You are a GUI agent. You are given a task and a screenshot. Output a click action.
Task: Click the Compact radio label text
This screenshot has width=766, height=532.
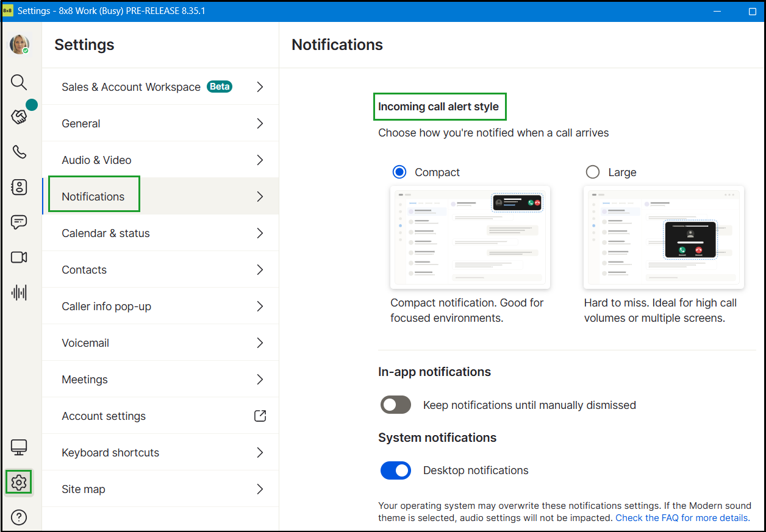[437, 172]
